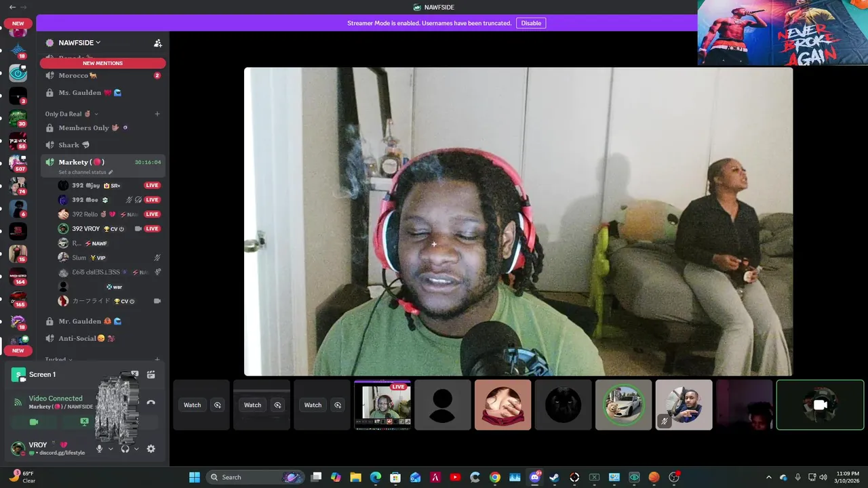
Task: Toggle camera in the voice panel
Action: tap(34, 422)
